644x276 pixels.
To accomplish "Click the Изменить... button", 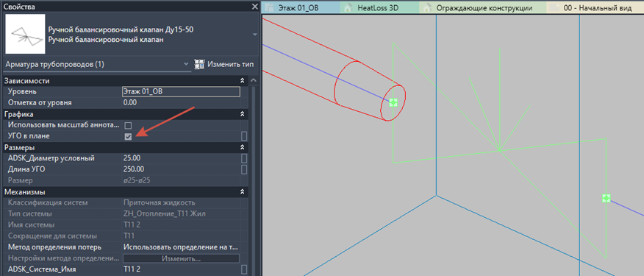I will 181,259.
